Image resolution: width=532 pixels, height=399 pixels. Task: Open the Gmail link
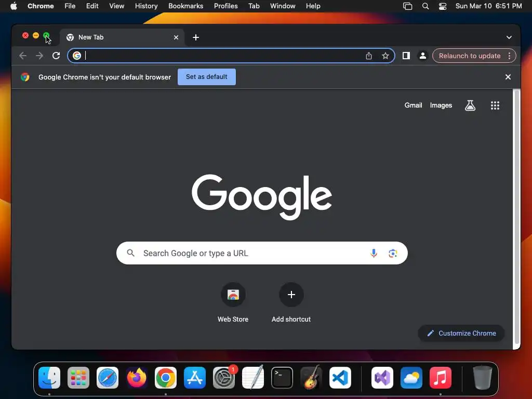click(x=413, y=105)
